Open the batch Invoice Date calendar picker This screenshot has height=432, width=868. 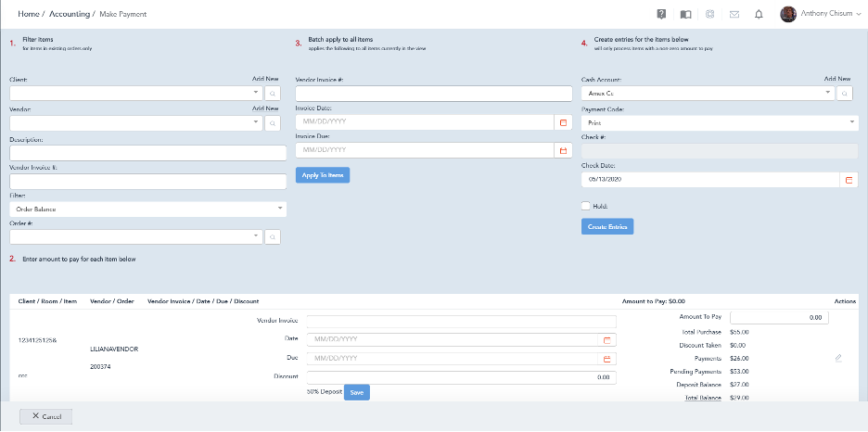point(564,122)
